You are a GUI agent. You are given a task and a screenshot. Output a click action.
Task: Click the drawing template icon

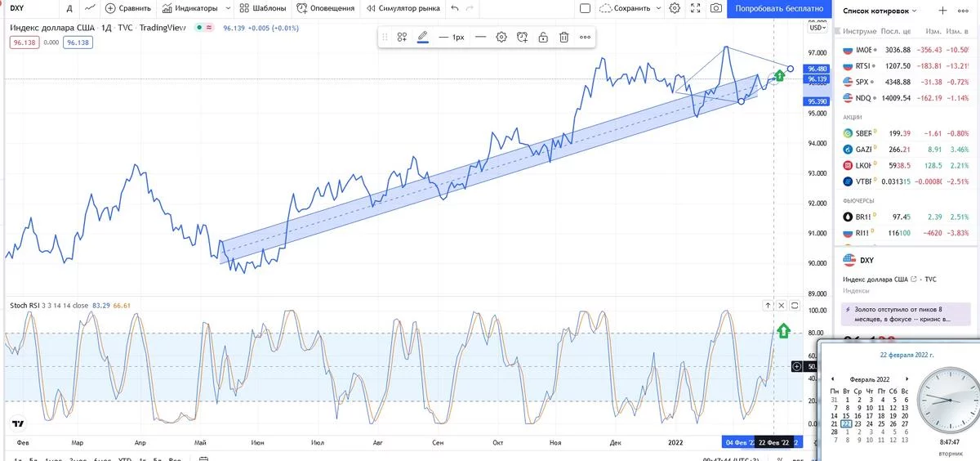coord(402,37)
